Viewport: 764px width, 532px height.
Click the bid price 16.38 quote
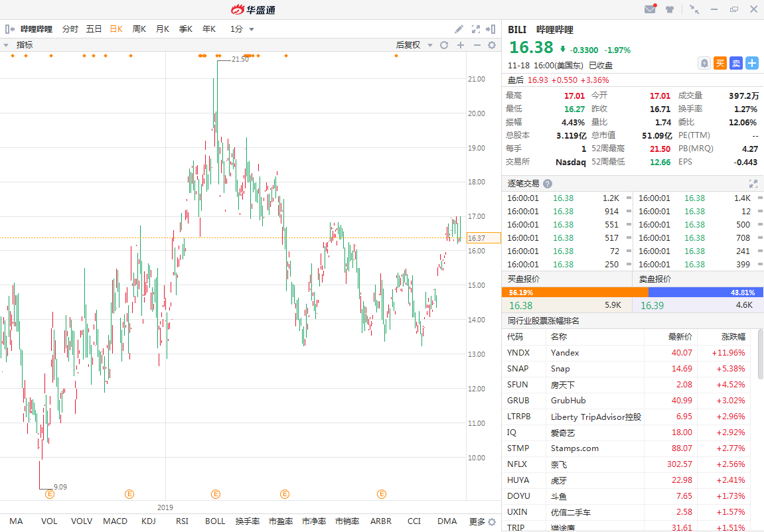point(521,306)
